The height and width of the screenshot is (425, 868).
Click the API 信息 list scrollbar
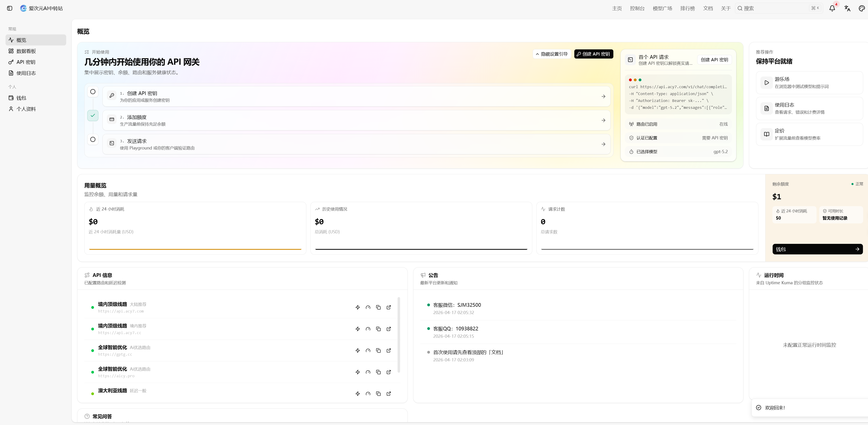point(399,335)
